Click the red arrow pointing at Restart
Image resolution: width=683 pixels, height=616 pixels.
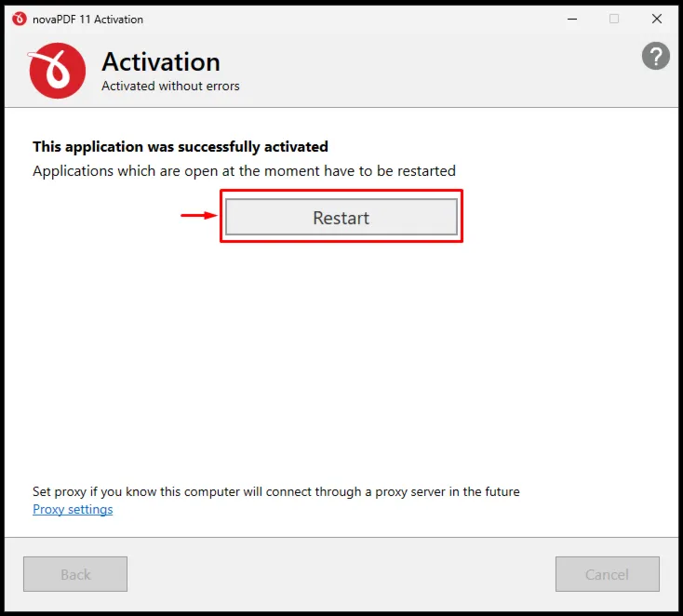[x=199, y=215]
